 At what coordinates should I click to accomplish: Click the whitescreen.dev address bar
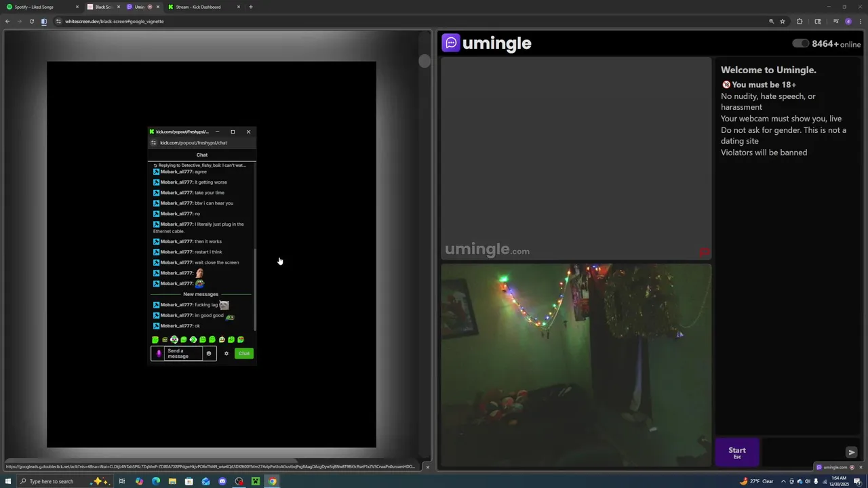pyautogui.click(x=407, y=21)
